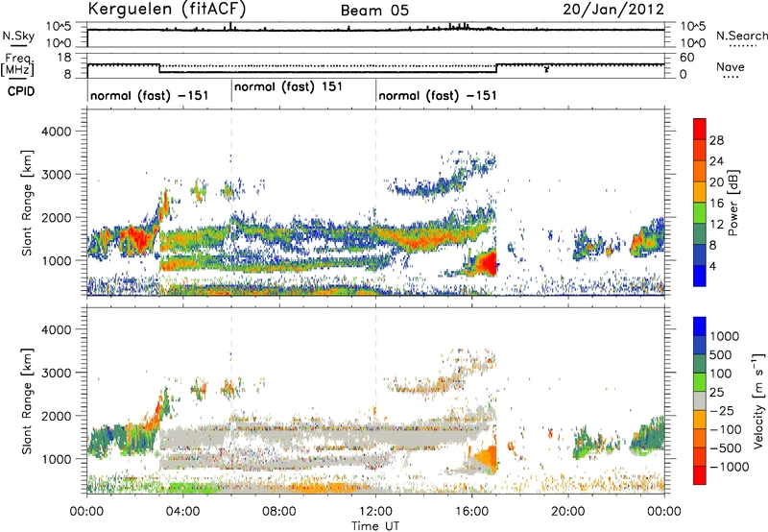Click the red top of the power colorbar
The width and height of the screenshot is (768, 532).
click(x=700, y=129)
